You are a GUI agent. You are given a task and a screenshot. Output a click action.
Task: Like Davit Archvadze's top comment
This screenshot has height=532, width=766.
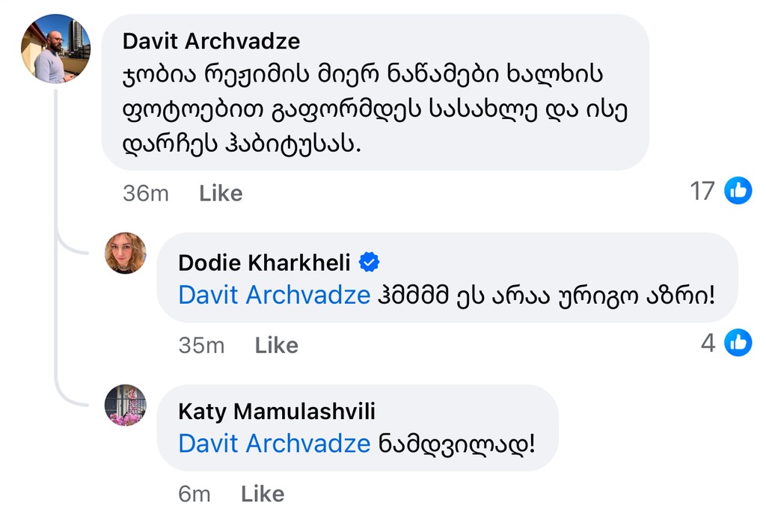point(221,193)
